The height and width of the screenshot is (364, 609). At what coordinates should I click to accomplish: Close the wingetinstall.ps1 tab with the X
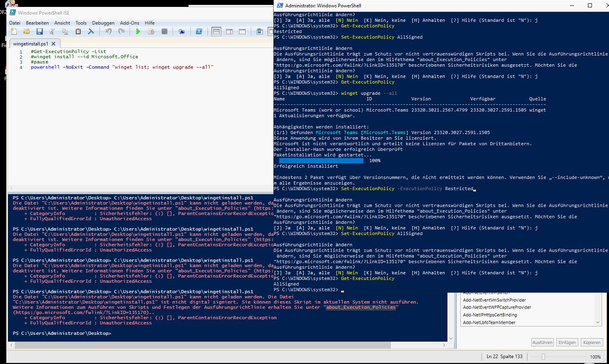coord(53,43)
